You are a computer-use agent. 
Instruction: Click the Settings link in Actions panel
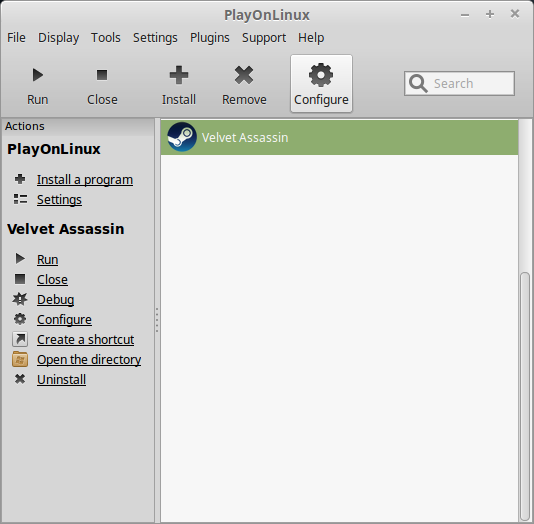[59, 200]
